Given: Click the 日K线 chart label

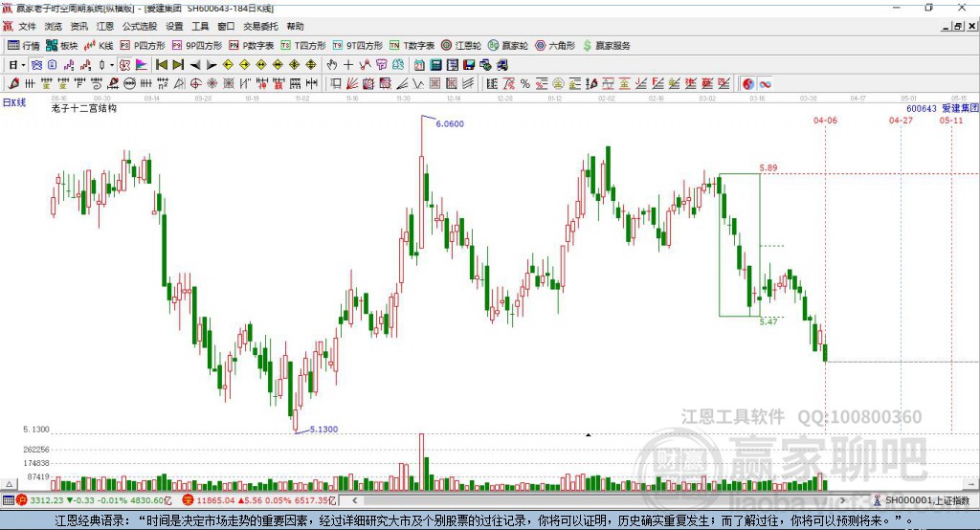Looking at the screenshot, I should coord(14,102).
